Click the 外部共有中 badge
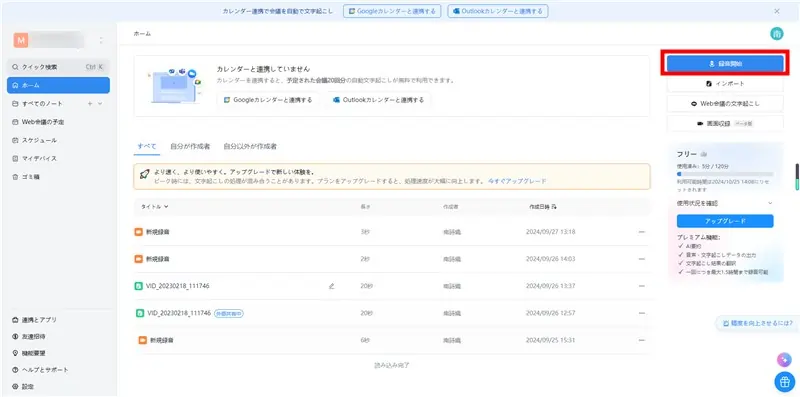800x397 pixels. tap(229, 313)
